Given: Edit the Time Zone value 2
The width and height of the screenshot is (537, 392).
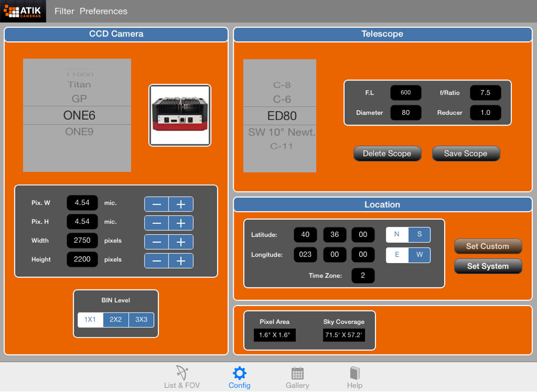Looking at the screenshot, I should coord(363,275).
